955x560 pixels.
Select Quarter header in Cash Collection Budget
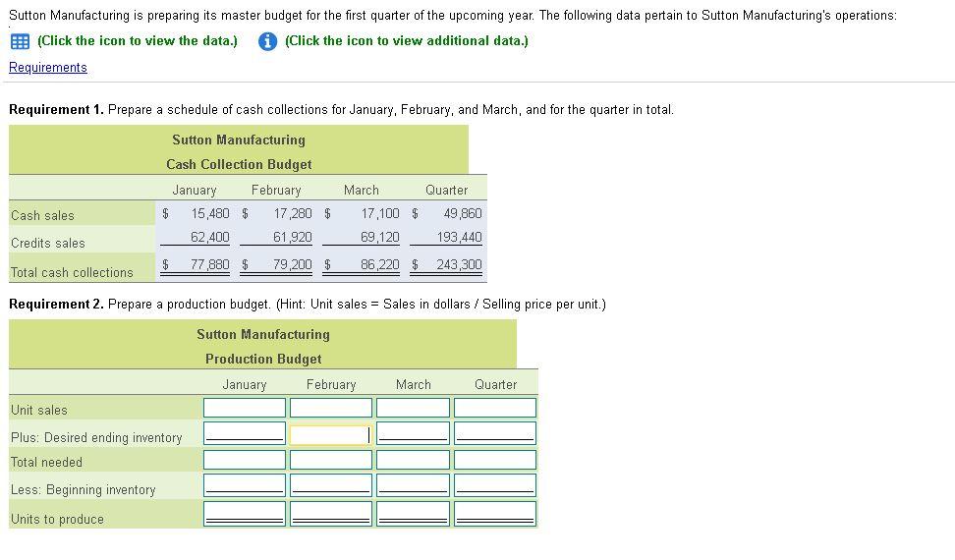point(446,190)
